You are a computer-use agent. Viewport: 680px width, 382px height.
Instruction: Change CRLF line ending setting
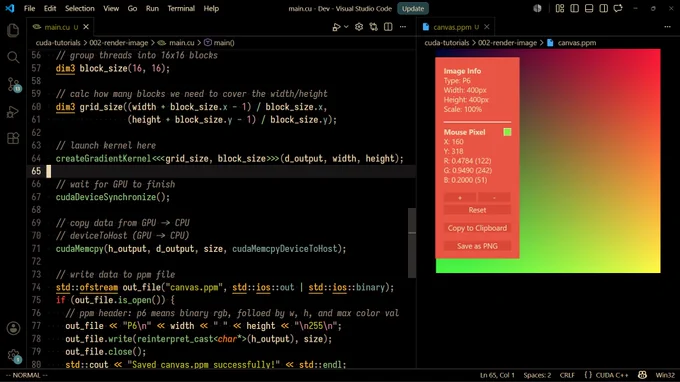567,375
